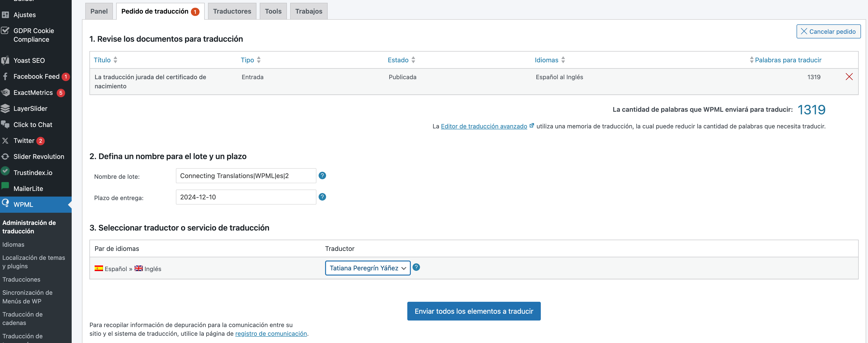868x343 pixels.
Task: Switch to the Trabajos tab
Action: click(x=309, y=11)
